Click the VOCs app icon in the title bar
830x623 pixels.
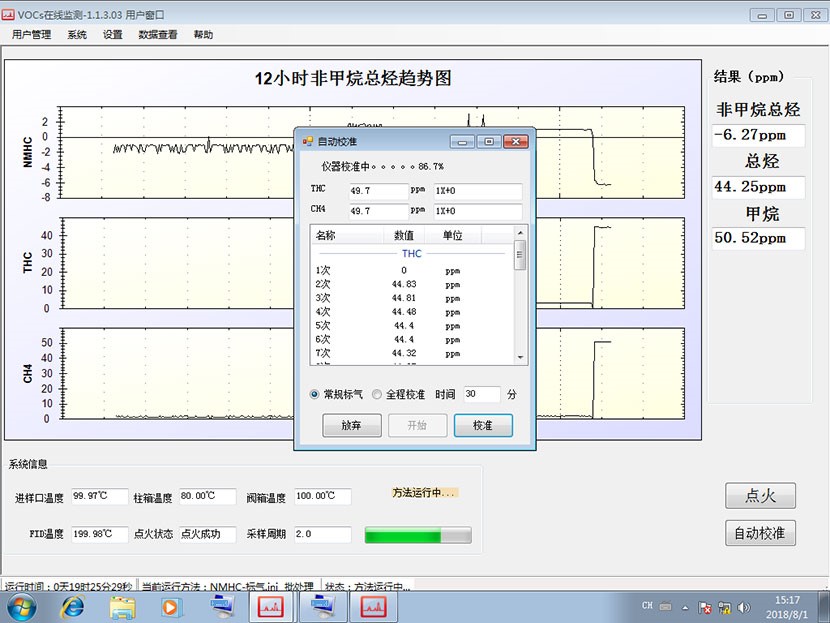(9, 15)
